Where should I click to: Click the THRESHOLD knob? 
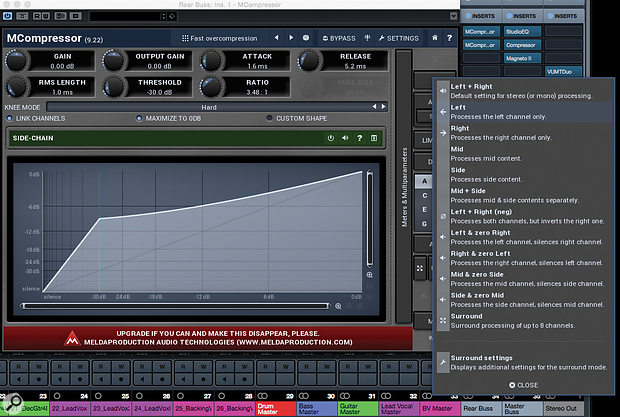click(114, 87)
